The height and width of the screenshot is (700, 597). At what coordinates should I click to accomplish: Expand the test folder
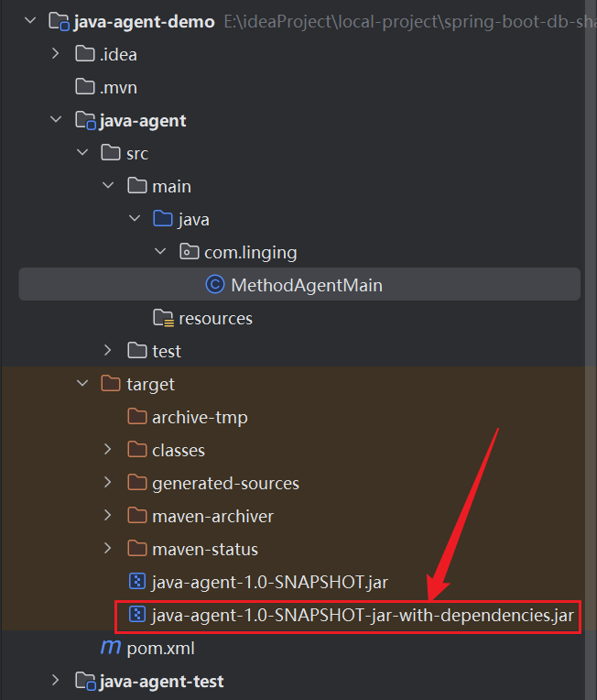tap(107, 350)
